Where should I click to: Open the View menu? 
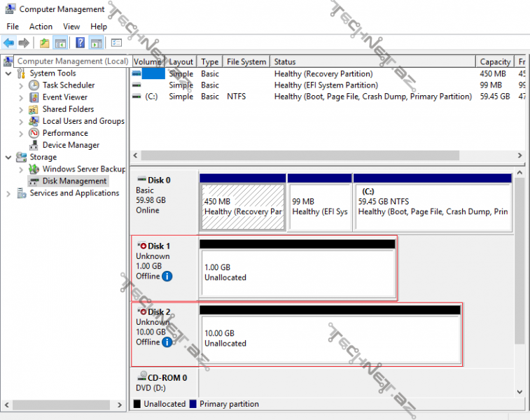(x=71, y=27)
